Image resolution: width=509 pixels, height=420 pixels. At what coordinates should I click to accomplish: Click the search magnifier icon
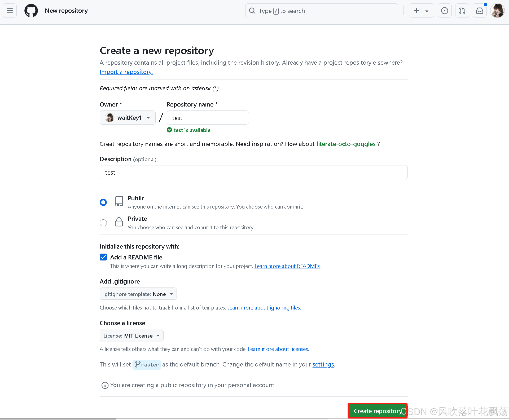pyautogui.click(x=252, y=11)
